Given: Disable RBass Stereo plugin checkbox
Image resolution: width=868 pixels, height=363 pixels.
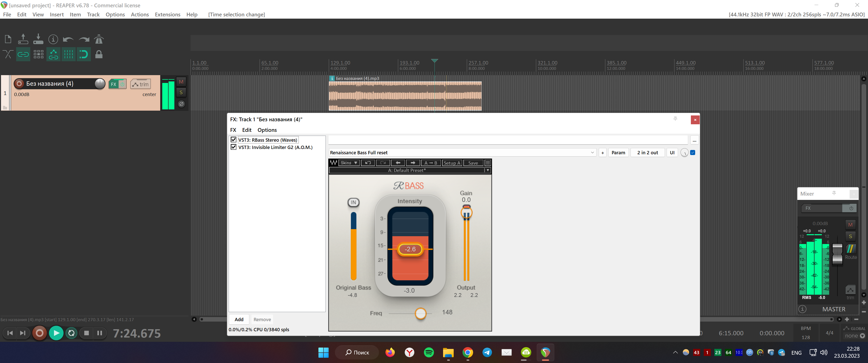Looking at the screenshot, I should pos(233,140).
